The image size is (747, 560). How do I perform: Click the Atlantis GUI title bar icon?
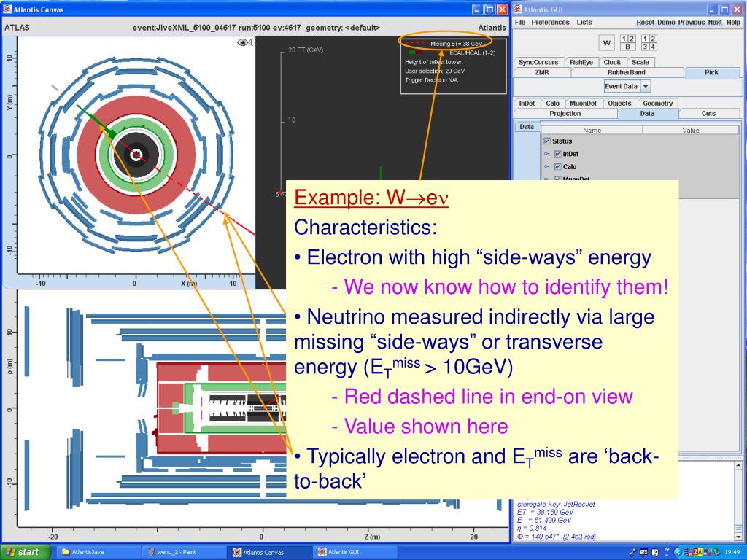pos(517,9)
